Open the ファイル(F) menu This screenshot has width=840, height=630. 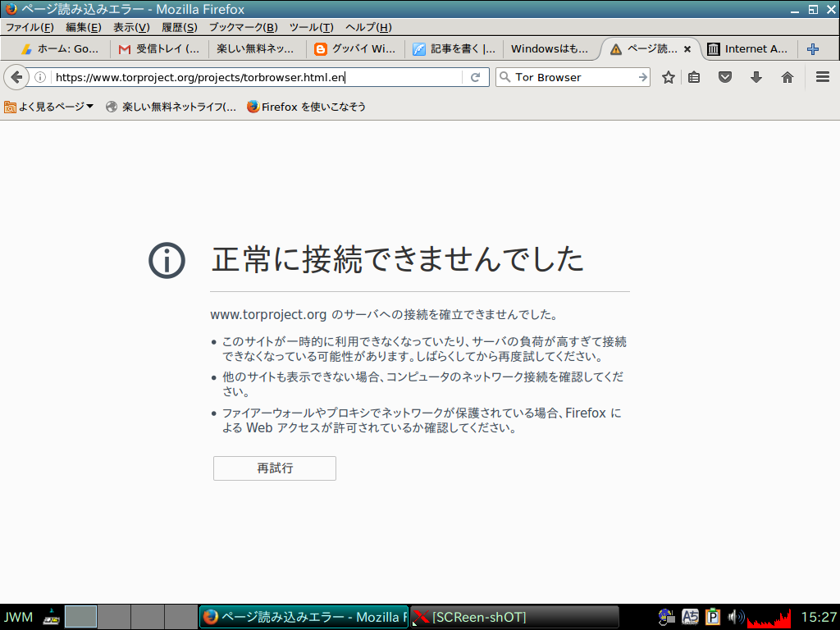click(x=30, y=27)
